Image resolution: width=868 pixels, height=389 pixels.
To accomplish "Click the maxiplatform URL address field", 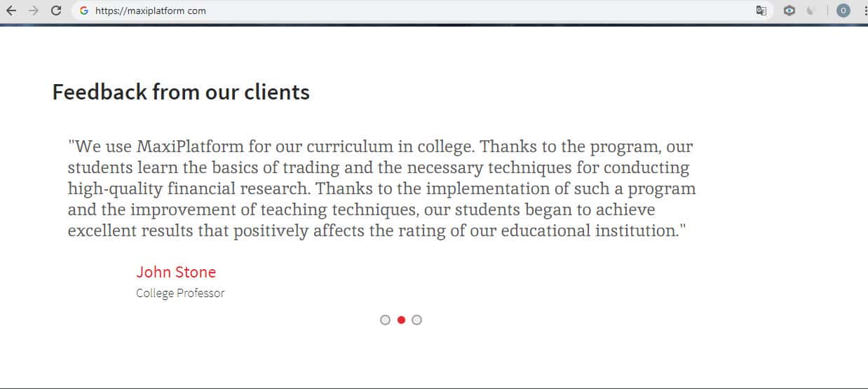I will click(x=351, y=11).
